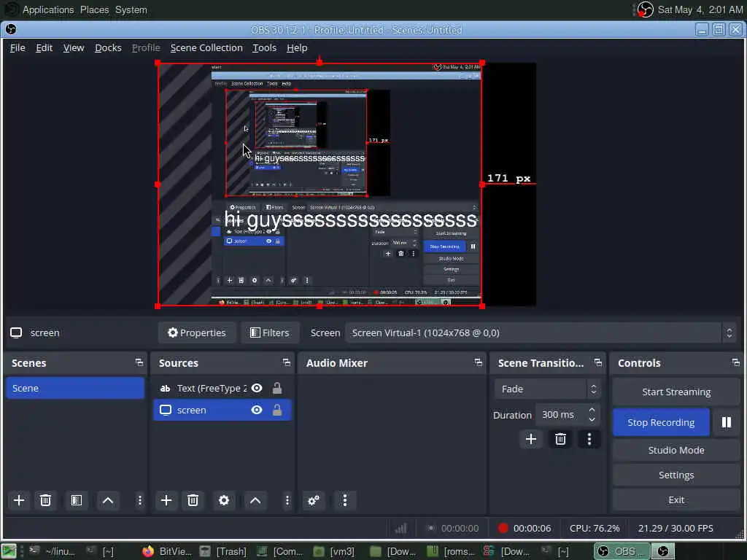Screen dimensions: 747x560
Task: Click the clock showing Sat May 4
Action: point(700,9)
